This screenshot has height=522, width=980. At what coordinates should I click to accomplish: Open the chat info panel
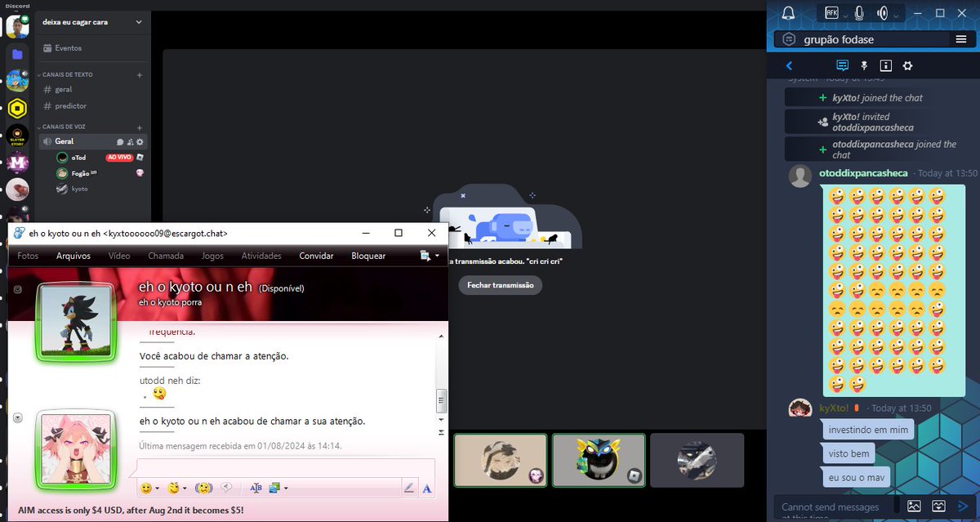point(885,66)
